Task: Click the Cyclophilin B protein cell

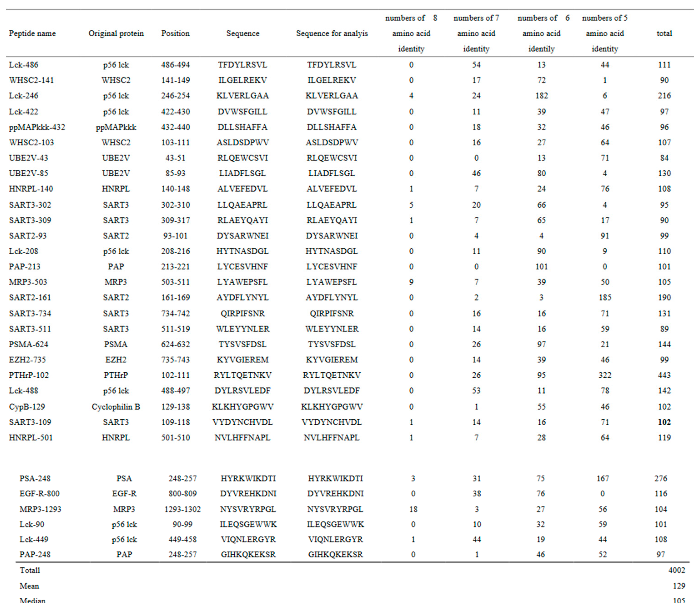Action: [116, 407]
